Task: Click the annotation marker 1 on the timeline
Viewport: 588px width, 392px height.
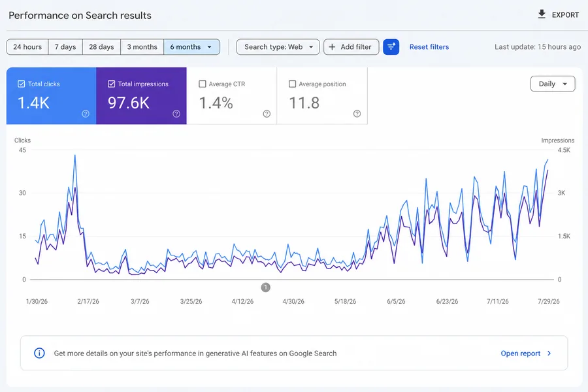Action: pos(265,287)
